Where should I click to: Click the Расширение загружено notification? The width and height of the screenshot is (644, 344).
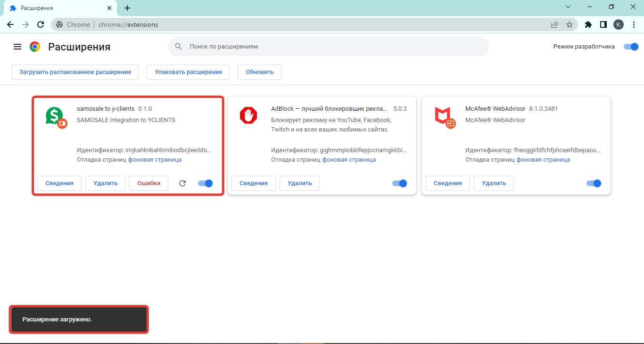click(x=79, y=319)
